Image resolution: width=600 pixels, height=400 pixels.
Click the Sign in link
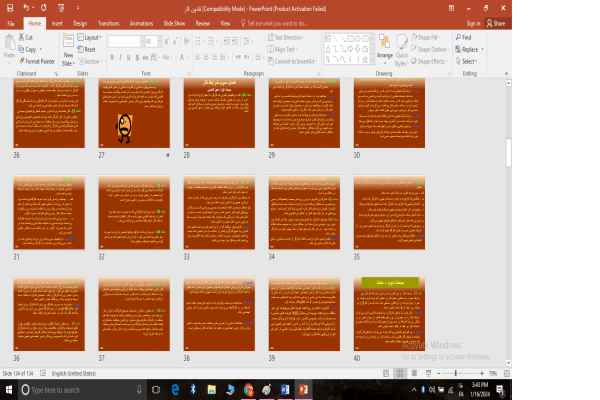pos(473,22)
